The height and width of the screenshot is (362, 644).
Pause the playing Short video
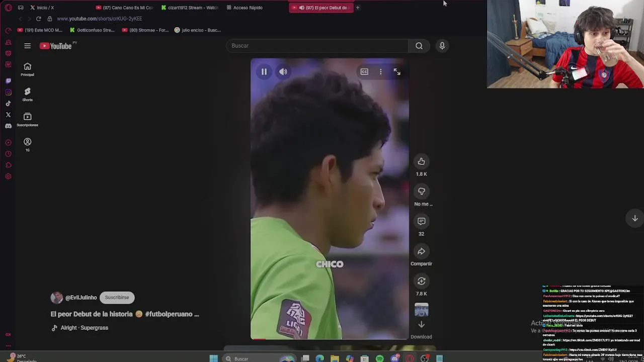(x=264, y=72)
